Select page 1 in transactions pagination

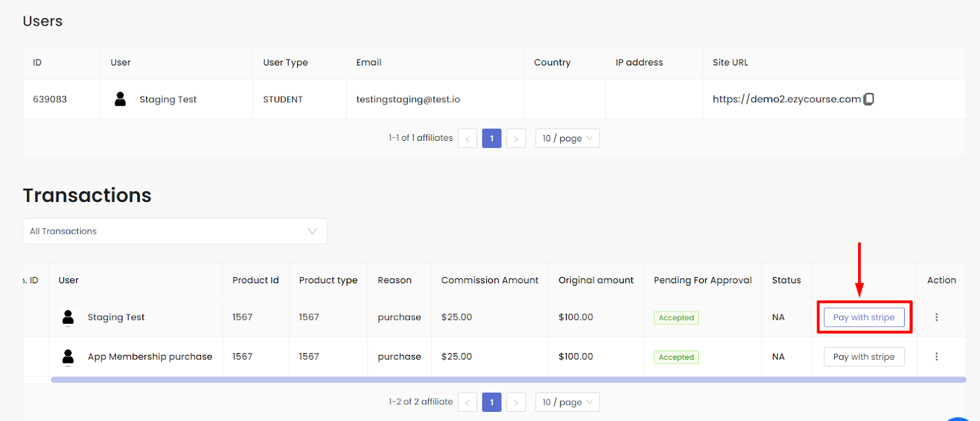(x=492, y=402)
